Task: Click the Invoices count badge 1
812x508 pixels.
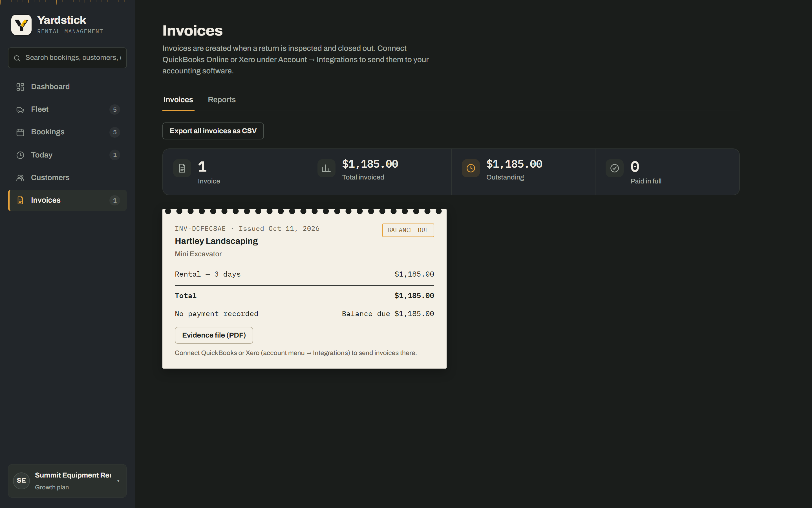Action: click(115, 200)
